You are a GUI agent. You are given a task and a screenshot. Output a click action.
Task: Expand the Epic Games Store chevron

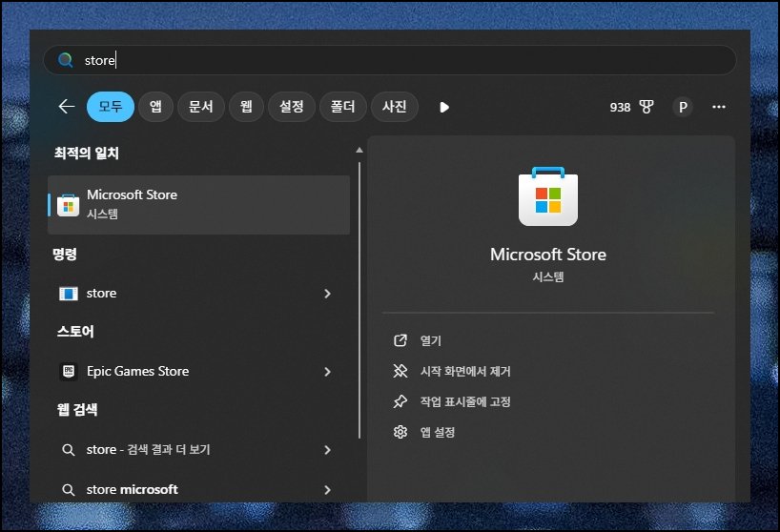point(327,372)
